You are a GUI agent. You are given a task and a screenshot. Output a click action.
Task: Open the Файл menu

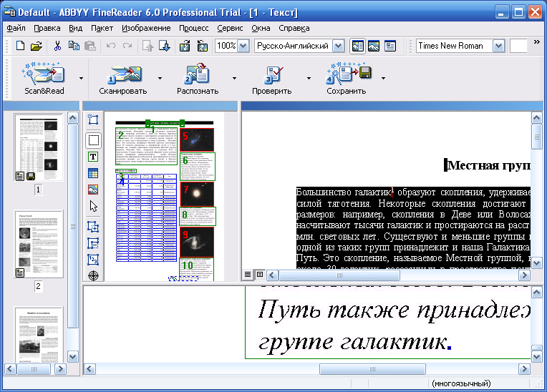[16, 28]
